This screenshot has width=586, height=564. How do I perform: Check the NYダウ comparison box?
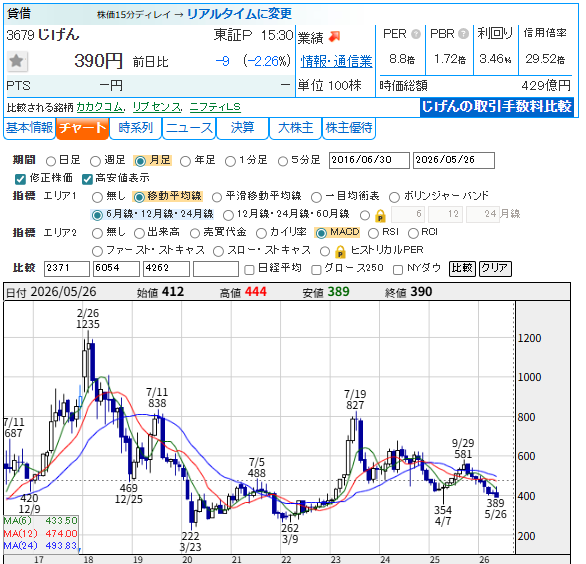tap(398, 269)
